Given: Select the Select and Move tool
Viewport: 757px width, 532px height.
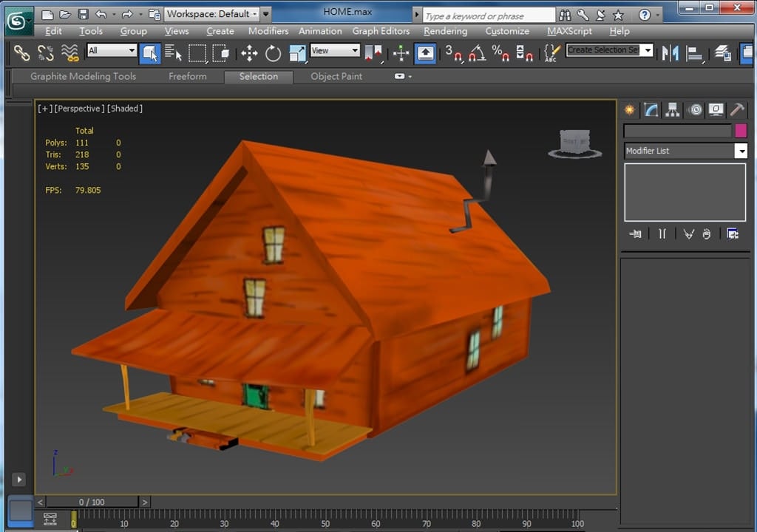Looking at the screenshot, I should tap(249, 53).
